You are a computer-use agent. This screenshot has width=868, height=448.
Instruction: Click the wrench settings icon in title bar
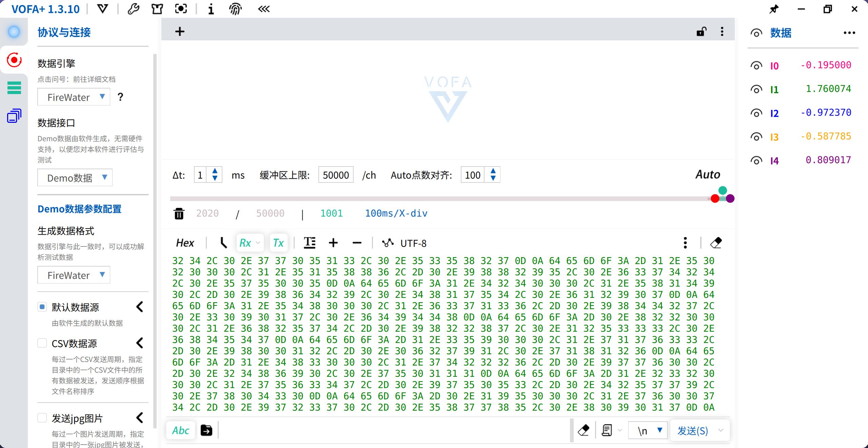coord(133,9)
